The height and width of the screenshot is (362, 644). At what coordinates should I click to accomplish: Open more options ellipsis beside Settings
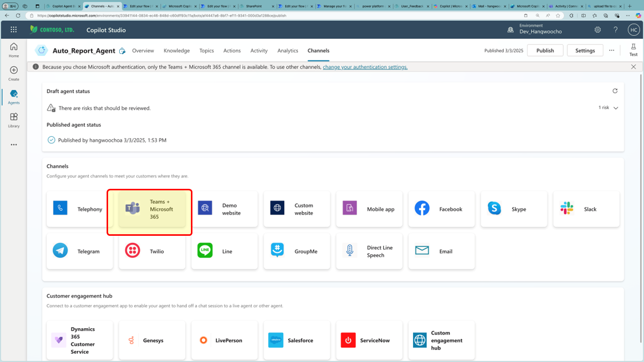pos(612,50)
